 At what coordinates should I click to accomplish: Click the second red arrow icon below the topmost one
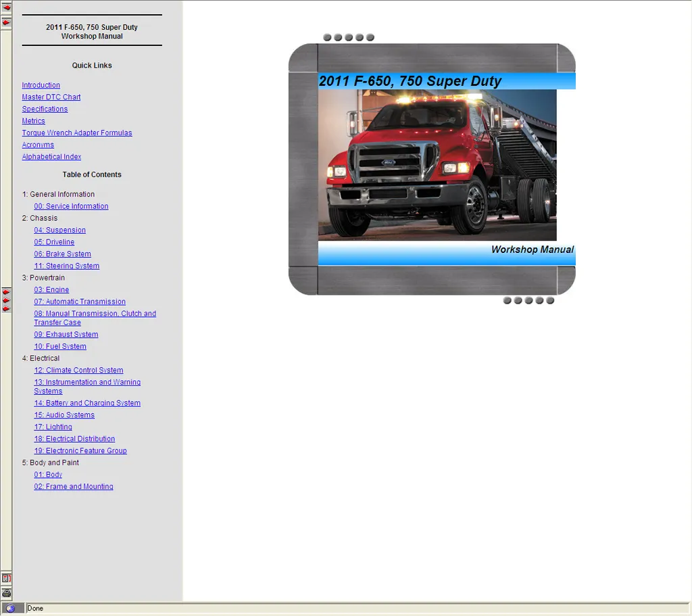point(6,22)
